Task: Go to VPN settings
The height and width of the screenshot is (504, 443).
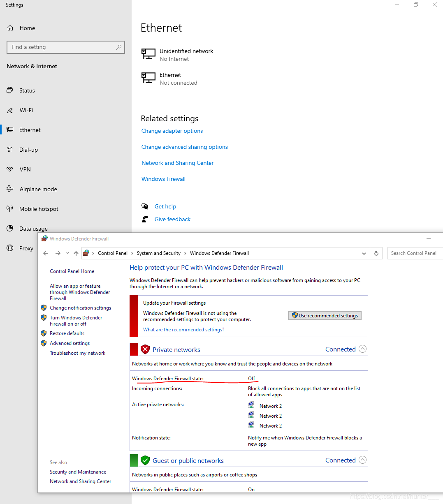Action: click(25, 169)
